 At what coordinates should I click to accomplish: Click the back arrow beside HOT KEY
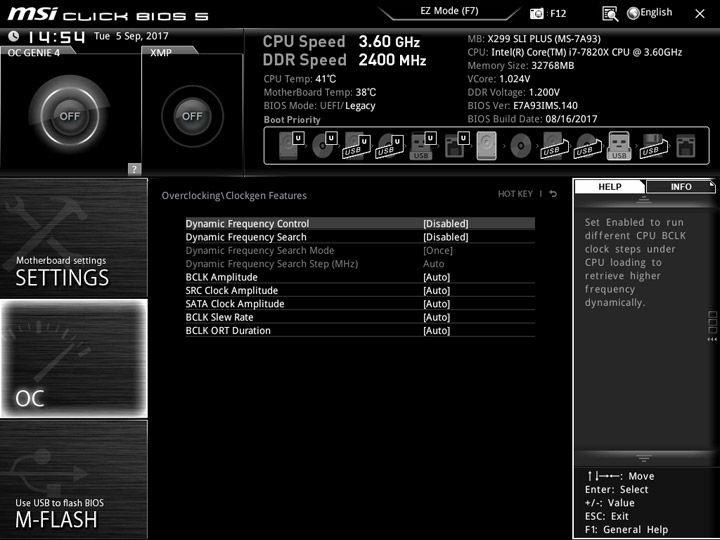553,194
